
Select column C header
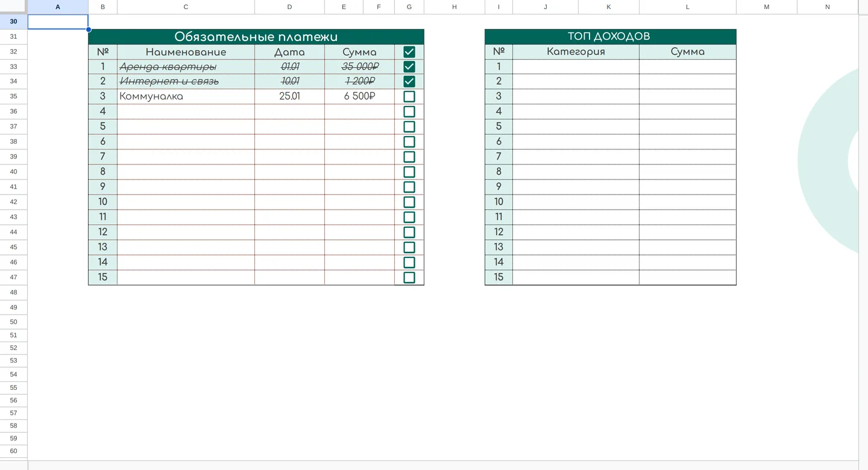click(186, 7)
